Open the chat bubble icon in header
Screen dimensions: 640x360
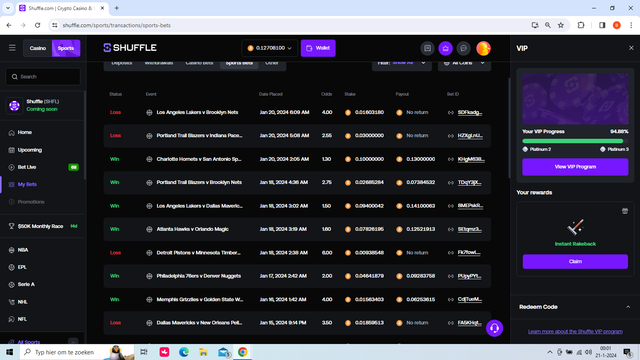(x=463, y=48)
